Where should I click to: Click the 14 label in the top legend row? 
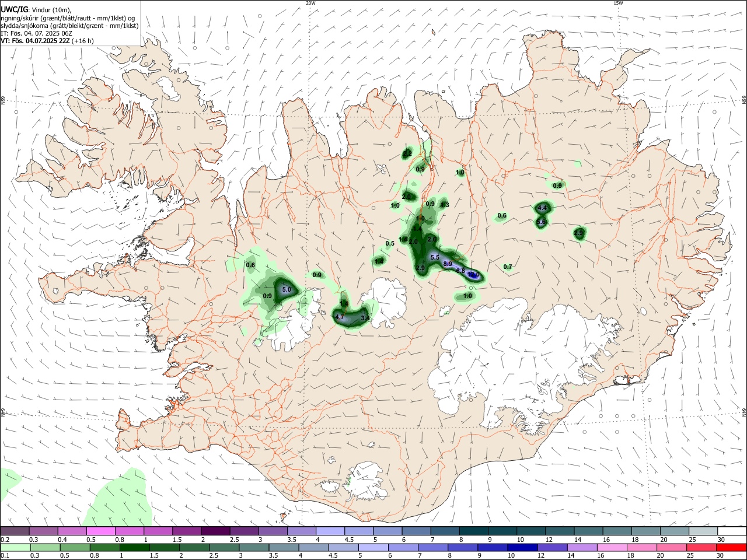tap(577, 540)
